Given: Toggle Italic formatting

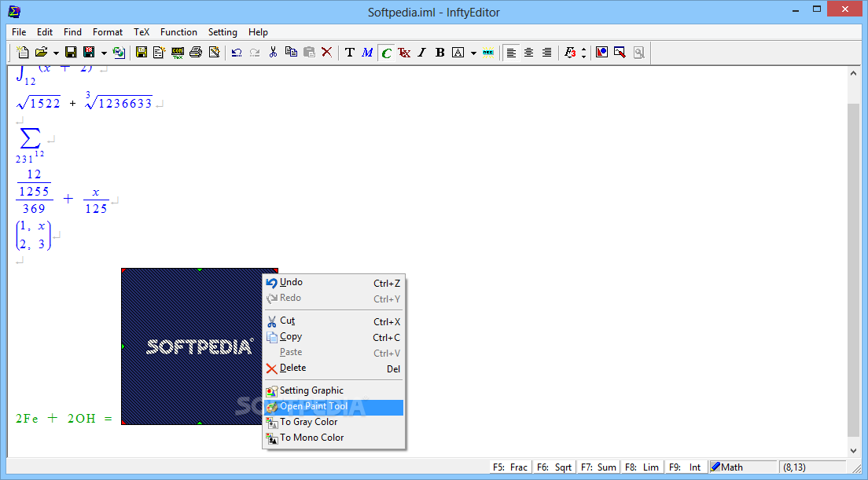Looking at the screenshot, I should (x=422, y=53).
